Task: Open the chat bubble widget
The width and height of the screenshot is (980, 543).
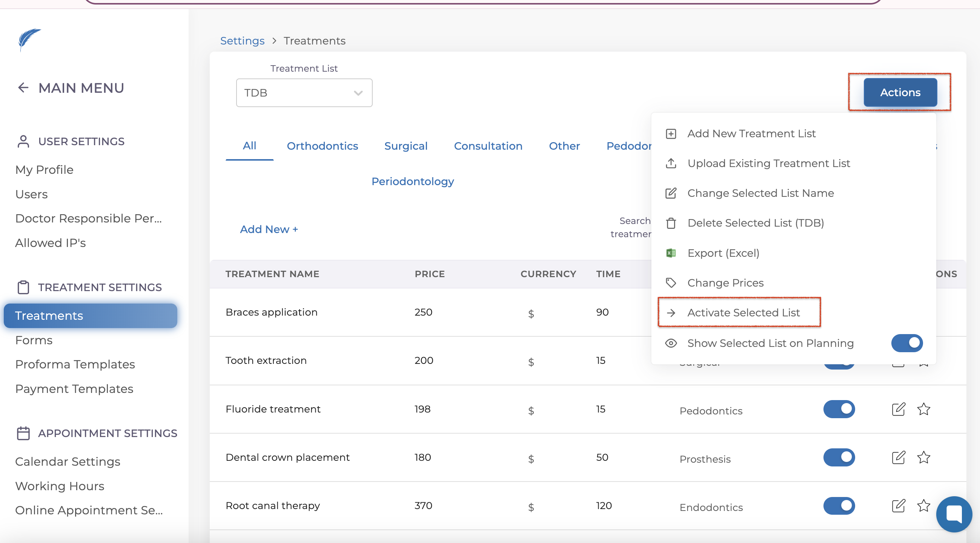Action: click(x=953, y=514)
